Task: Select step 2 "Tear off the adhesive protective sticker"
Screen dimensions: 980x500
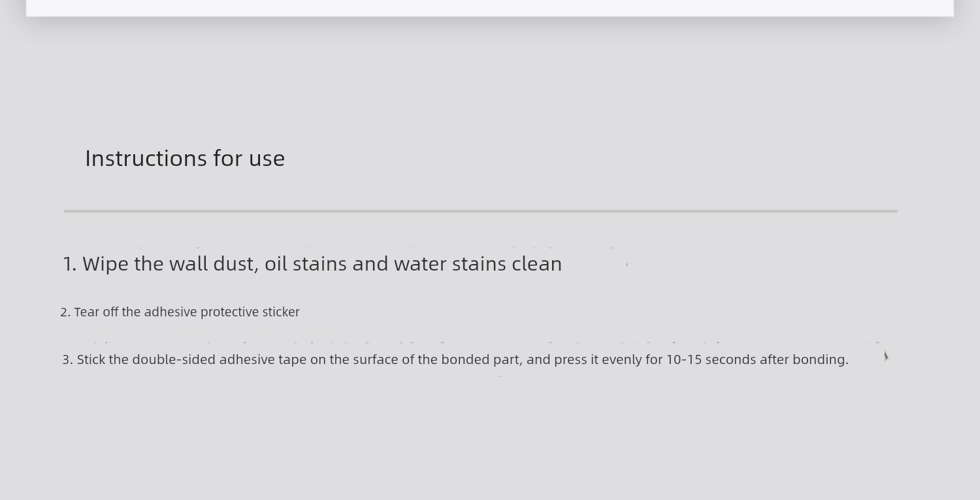Action: (x=180, y=312)
